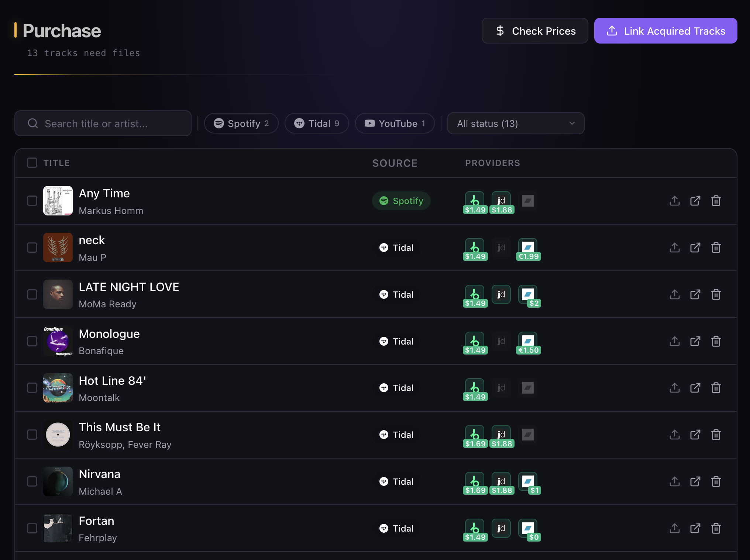This screenshot has width=750, height=560.
Task: Click the Monologue album artwork
Action: pos(58,341)
